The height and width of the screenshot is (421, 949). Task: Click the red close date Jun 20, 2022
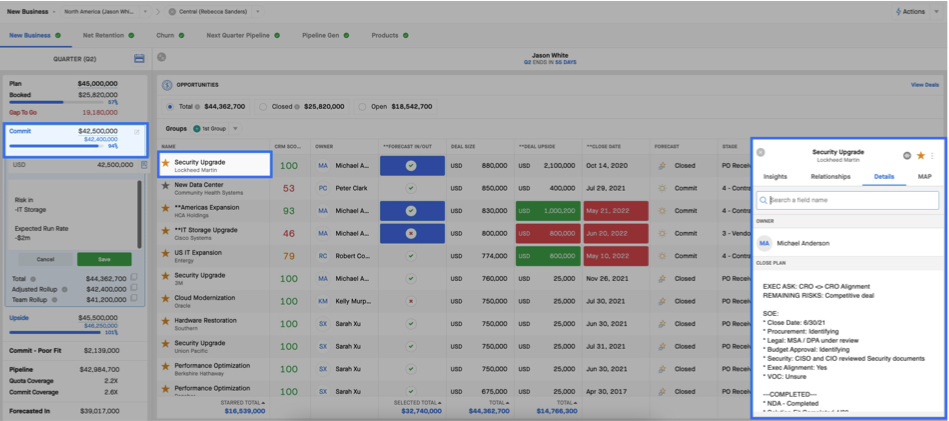pyautogui.click(x=616, y=233)
